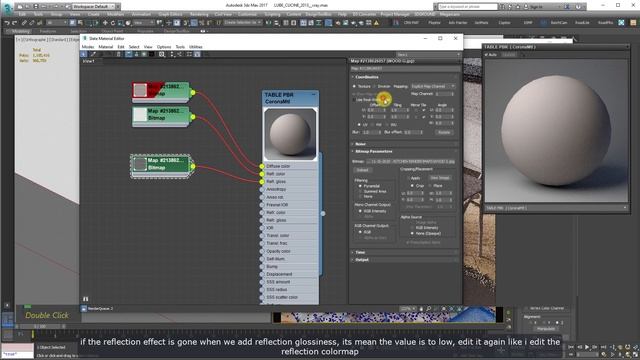This screenshot has height=360, width=640.
Task: Switch to the View1 tab
Action: pyautogui.click(x=89, y=61)
